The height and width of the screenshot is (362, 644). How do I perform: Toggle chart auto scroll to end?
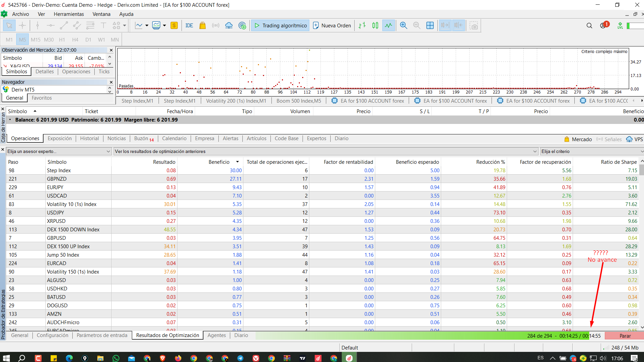click(445, 26)
